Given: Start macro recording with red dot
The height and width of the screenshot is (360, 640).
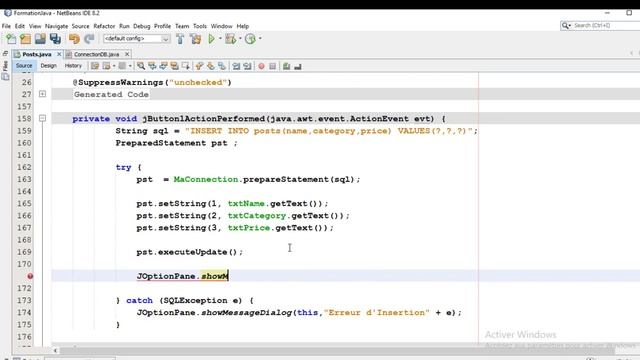Looking at the screenshot, I should click(261, 66).
